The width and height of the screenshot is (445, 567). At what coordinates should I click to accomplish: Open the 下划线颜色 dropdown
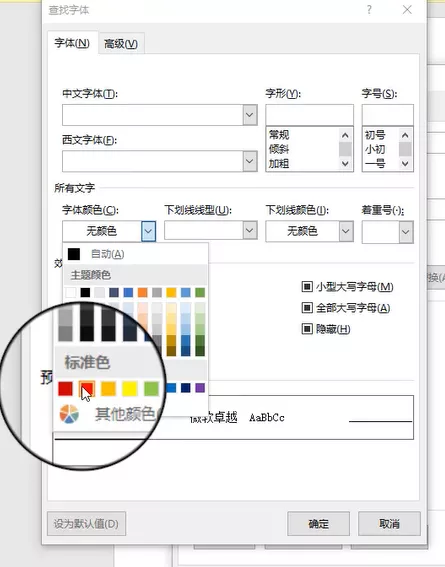(346, 231)
